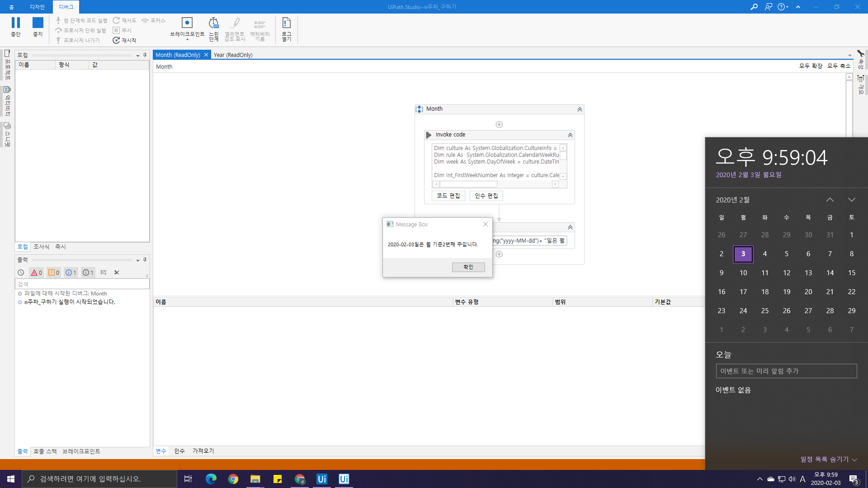Switch to the Year (ReadOnly) tab

(233, 55)
